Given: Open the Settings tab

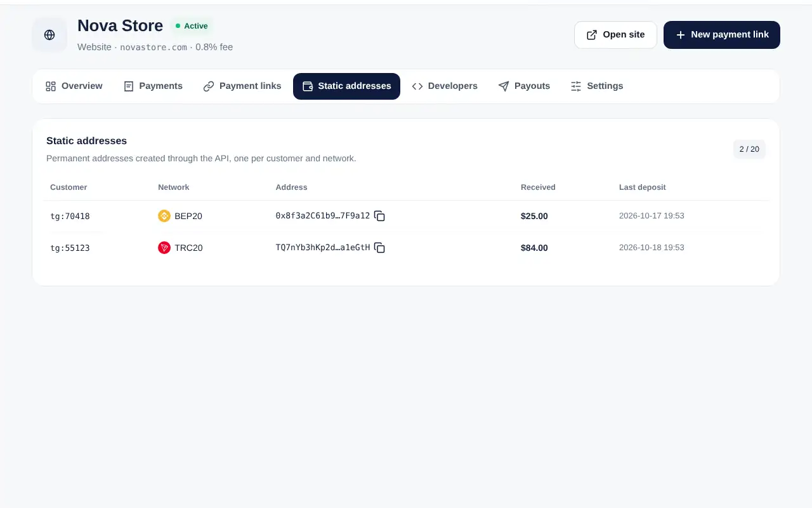Looking at the screenshot, I should pyautogui.click(x=597, y=86).
